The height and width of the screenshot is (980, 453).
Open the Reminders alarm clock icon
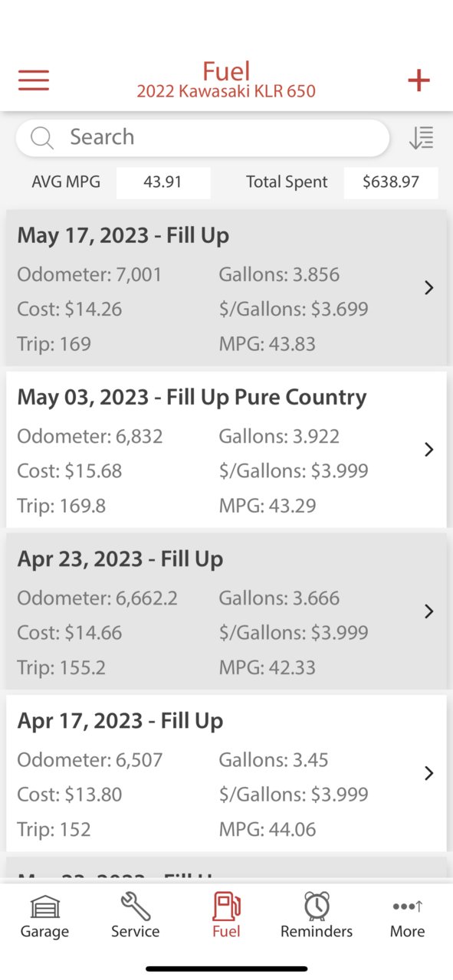[x=317, y=906]
